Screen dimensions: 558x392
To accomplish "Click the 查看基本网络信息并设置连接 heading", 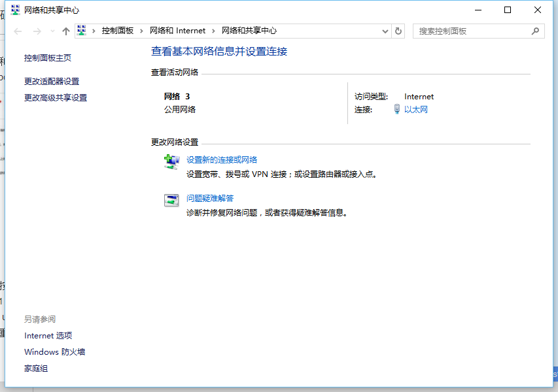I will coord(219,52).
